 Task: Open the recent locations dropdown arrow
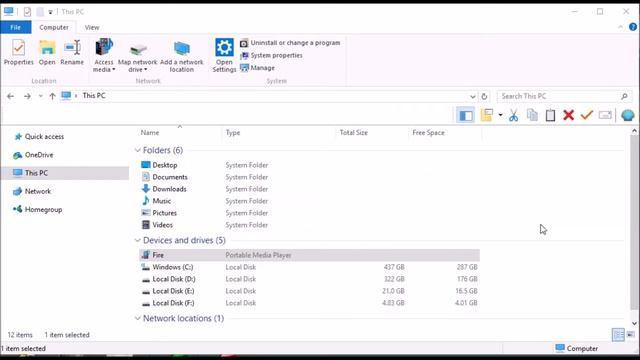pos(40,96)
